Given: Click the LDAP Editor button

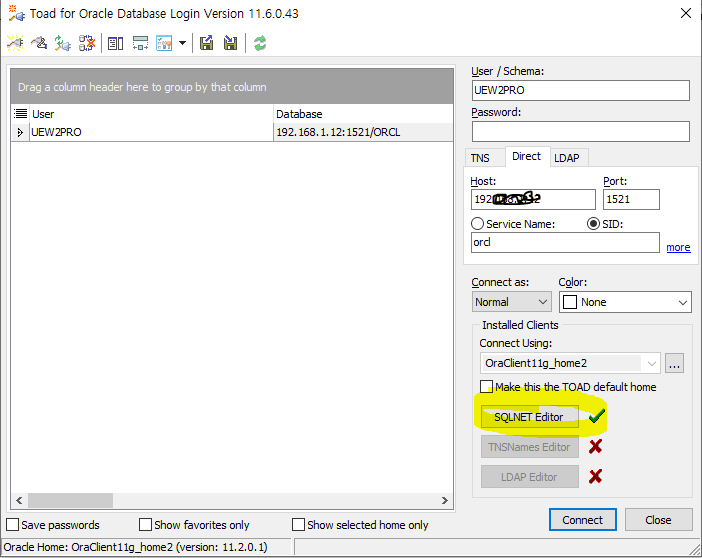Looking at the screenshot, I should click(x=529, y=477).
